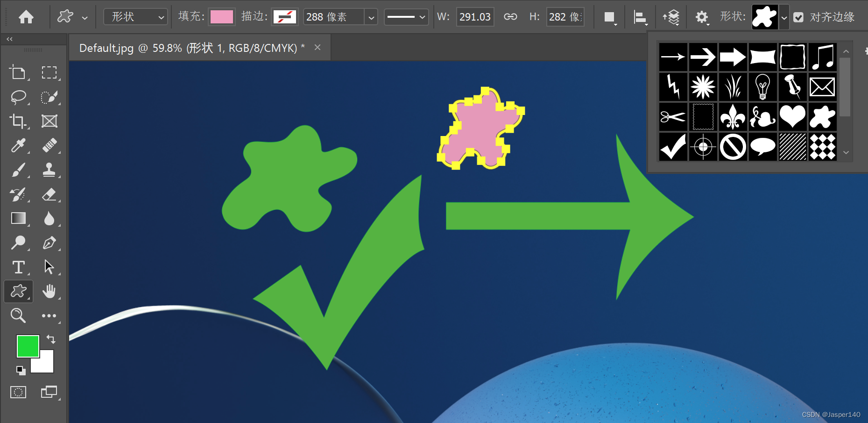
Task: Select the Dodge tool
Action: pyautogui.click(x=18, y=243)
